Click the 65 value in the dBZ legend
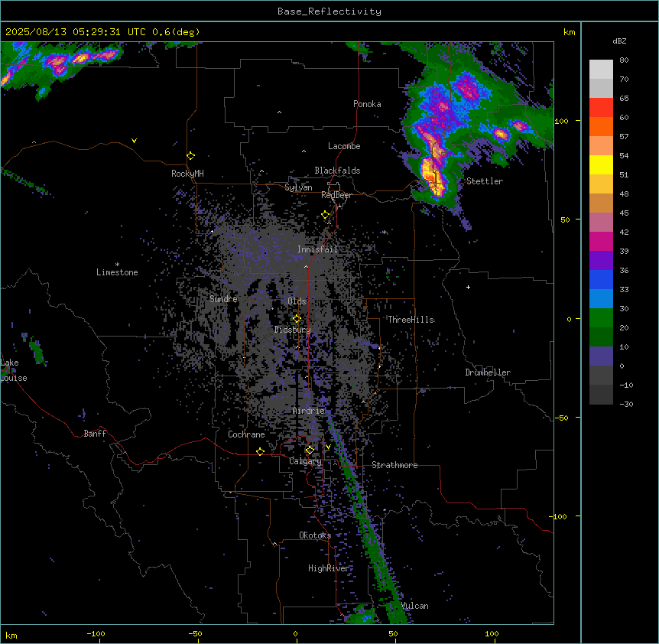659x644 pixels. 624,98
